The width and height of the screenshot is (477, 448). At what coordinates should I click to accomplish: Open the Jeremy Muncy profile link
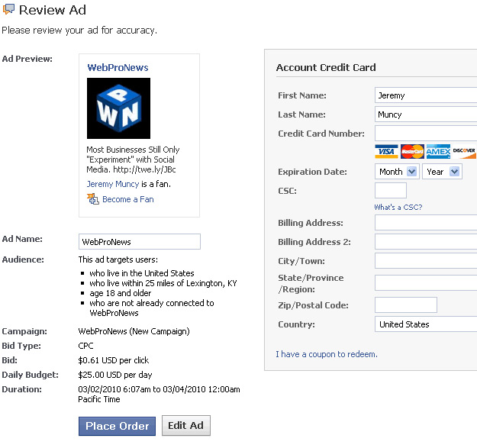tap(113, 184)
